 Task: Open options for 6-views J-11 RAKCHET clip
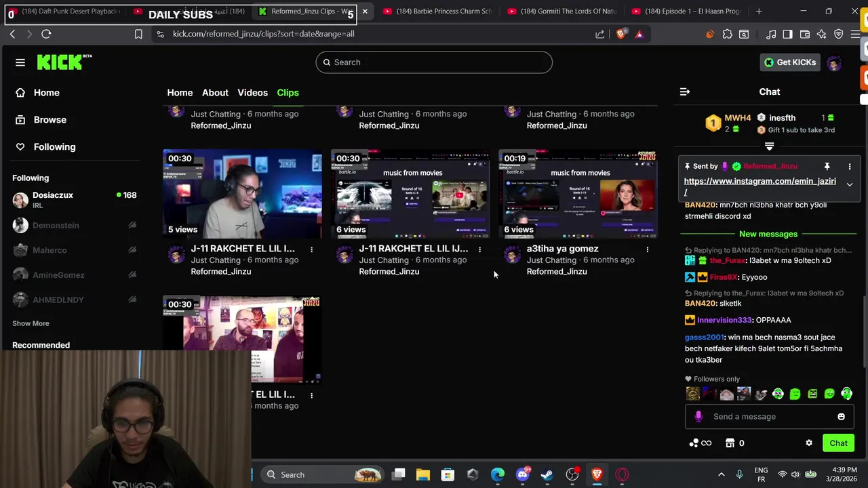(x=479, y=249)
